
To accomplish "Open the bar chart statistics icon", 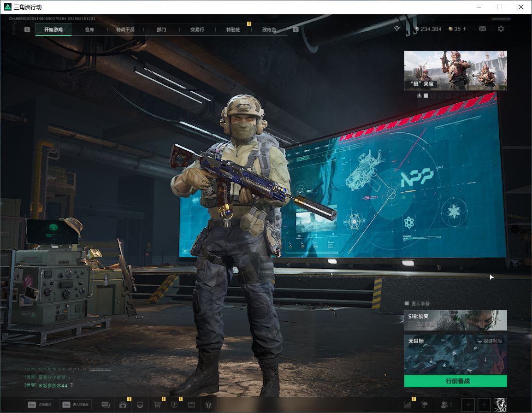I will pyautogui.click(x=407, y=405).
